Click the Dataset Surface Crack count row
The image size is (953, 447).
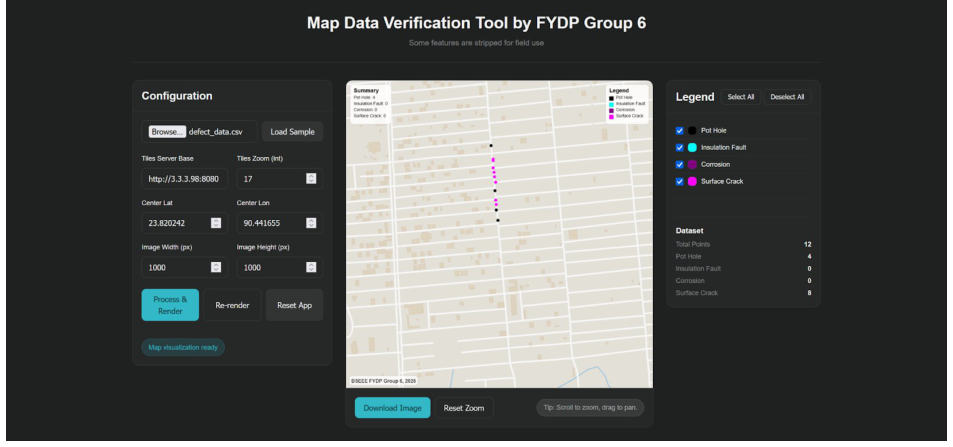click(743, 293)
